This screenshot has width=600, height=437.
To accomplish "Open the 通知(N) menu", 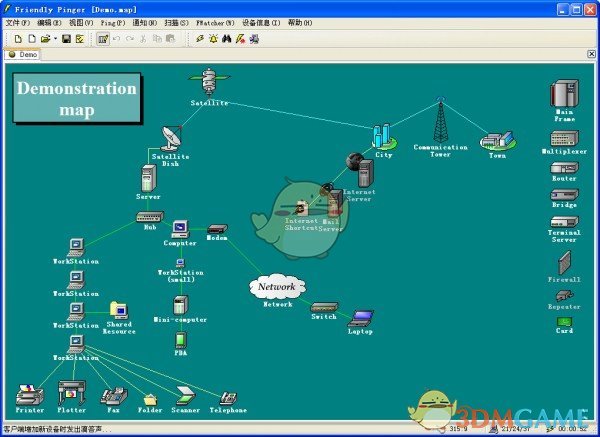I will tap(145, 23).
